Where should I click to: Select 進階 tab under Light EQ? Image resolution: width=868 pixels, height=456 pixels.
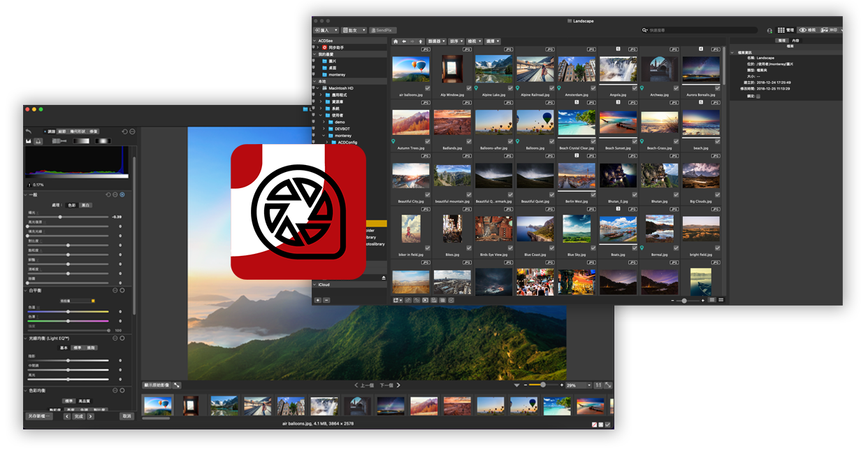coord(92,348)
